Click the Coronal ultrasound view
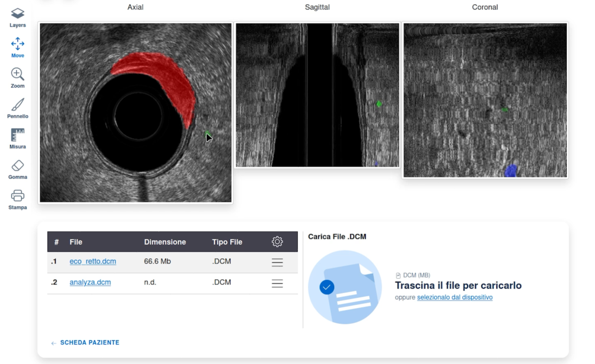This screenshot has height=364, width=595. click(485, 100)
